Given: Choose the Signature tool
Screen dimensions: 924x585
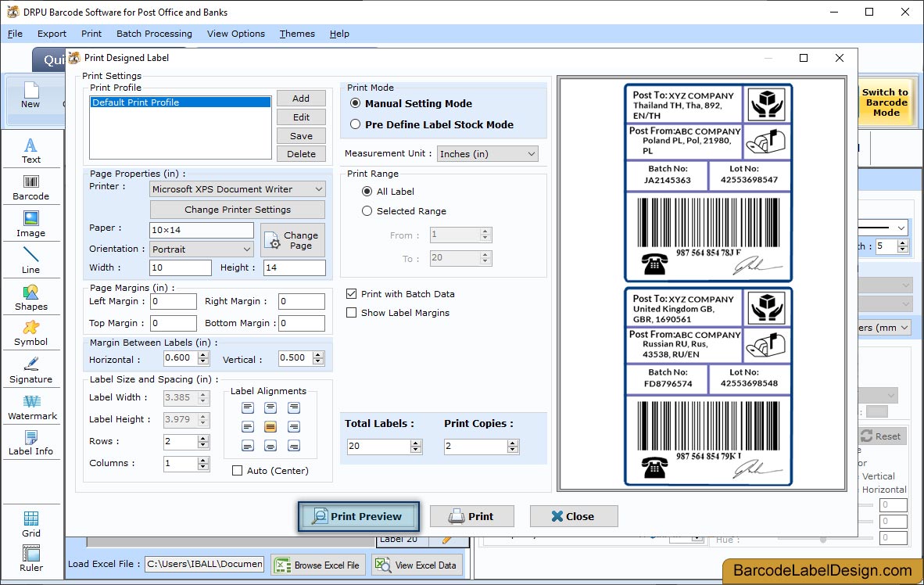Looking at the screenshot, I should point(30,371).
